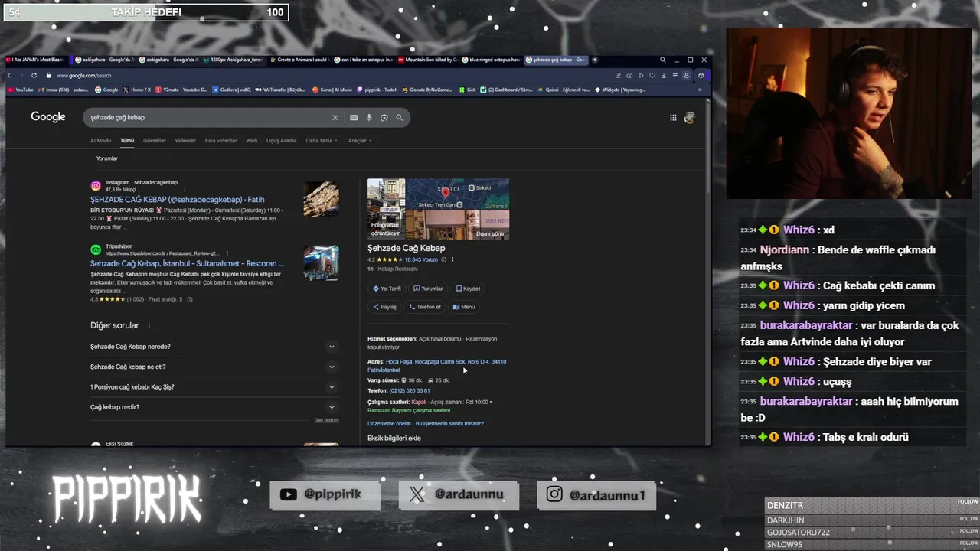Click the magnifier search submit icon
The width and height of the screenshot is (980, 551).
(x=399, y=117)
